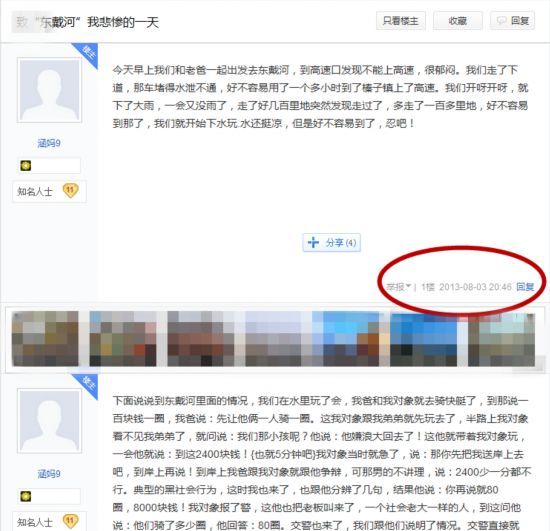Open second post's avatar image
The height and width of the screenshot is (531, 550).
pos(49,421)
